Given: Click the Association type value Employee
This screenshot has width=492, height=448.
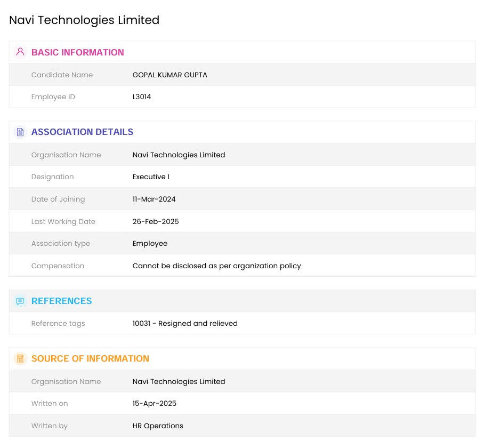Looking at the screenshot, I should [x=150, y=244].
